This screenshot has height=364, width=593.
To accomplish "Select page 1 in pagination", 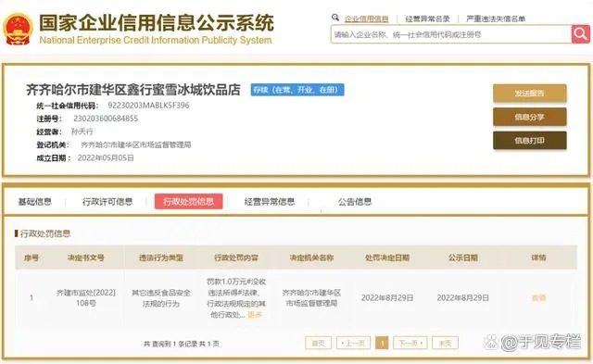I will [382, 344].
